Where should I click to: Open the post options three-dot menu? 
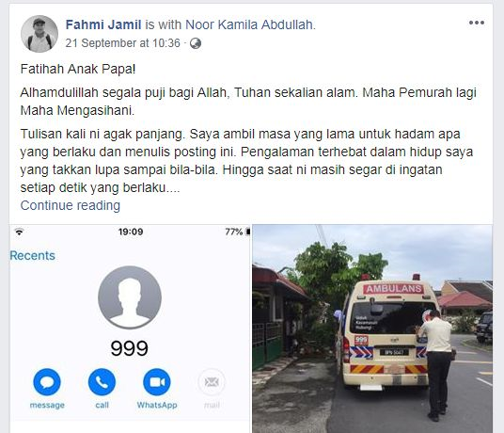click(x=477, y=23)
